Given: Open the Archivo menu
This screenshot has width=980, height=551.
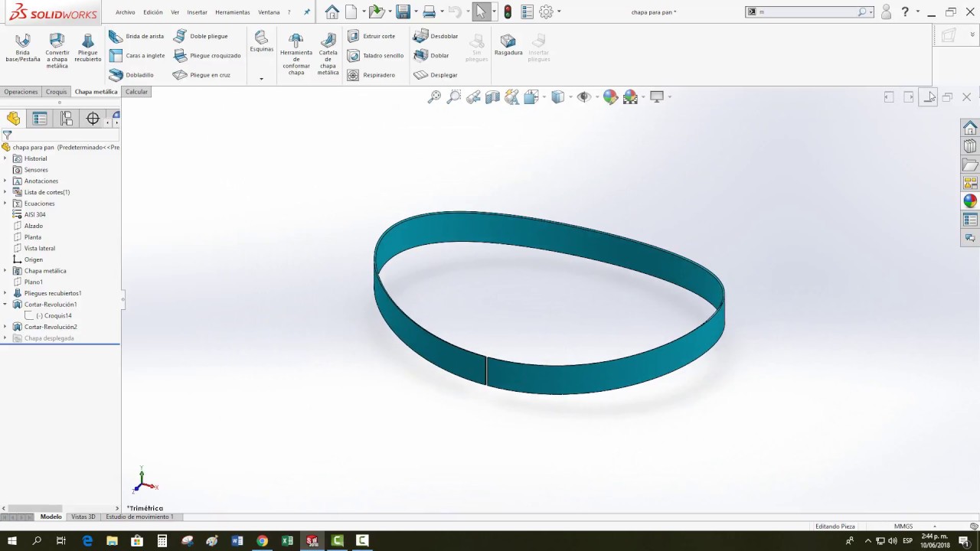Looking at the screenshot, I should point(125,12).
